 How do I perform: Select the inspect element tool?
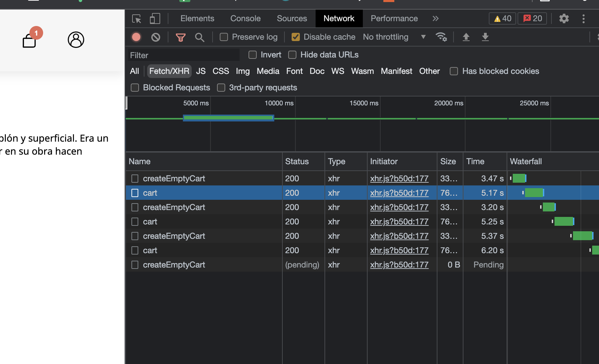pyautogui.click(x=136, y=19)
